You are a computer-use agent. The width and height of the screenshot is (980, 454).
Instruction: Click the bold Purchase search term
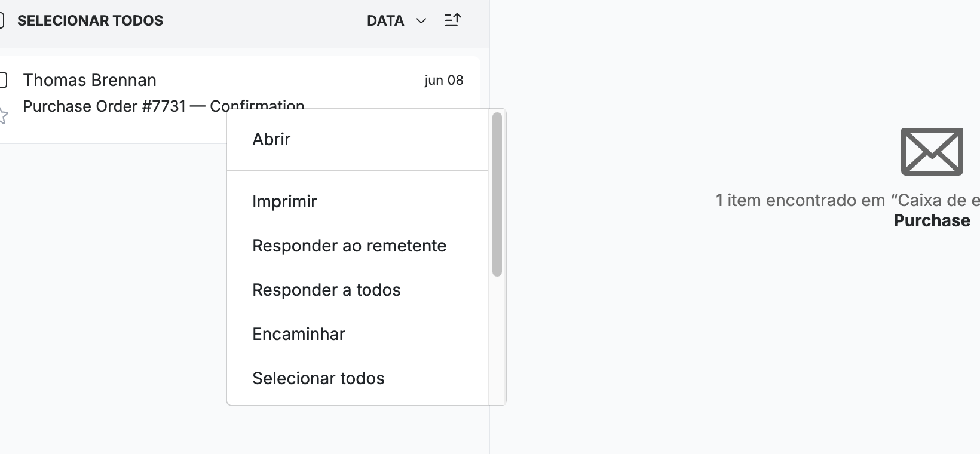(x=932, y=220)
